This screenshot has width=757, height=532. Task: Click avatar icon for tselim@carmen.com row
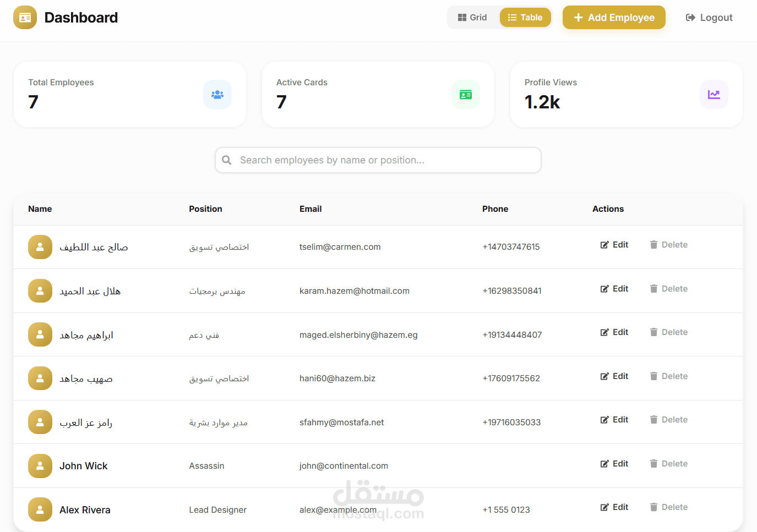pyautogui.click(x=40, y=247)
